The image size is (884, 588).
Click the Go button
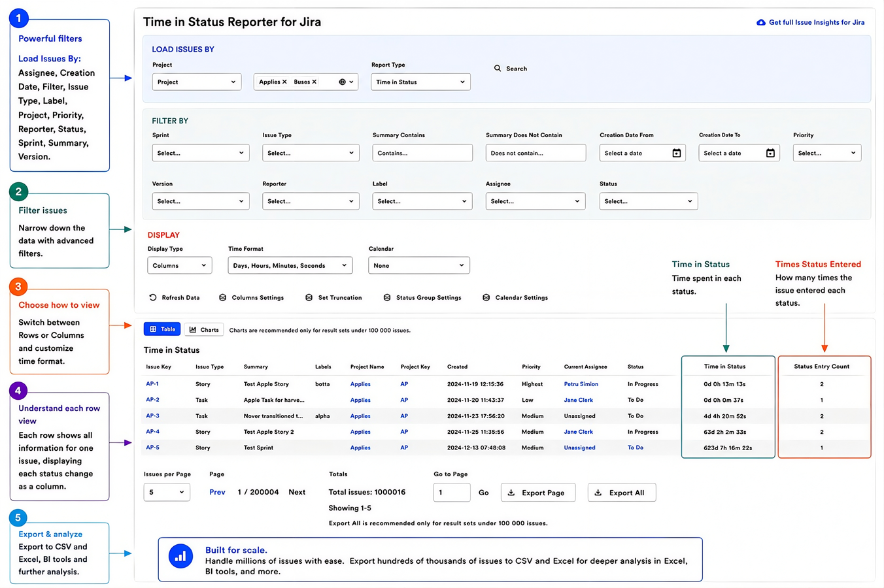tap(484, 493)
